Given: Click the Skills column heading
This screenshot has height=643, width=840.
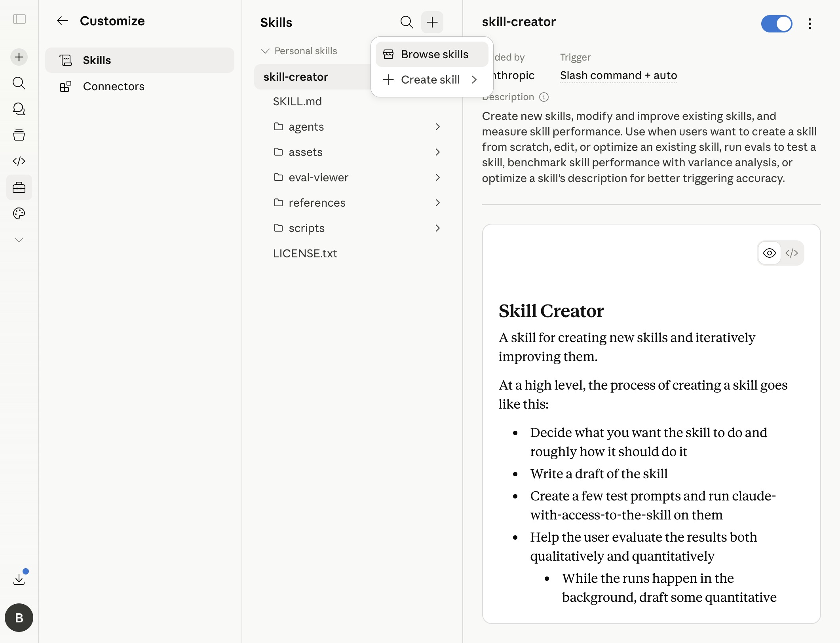Looking at the screenshot, I should pyautogui.click(x=276, y=23).
